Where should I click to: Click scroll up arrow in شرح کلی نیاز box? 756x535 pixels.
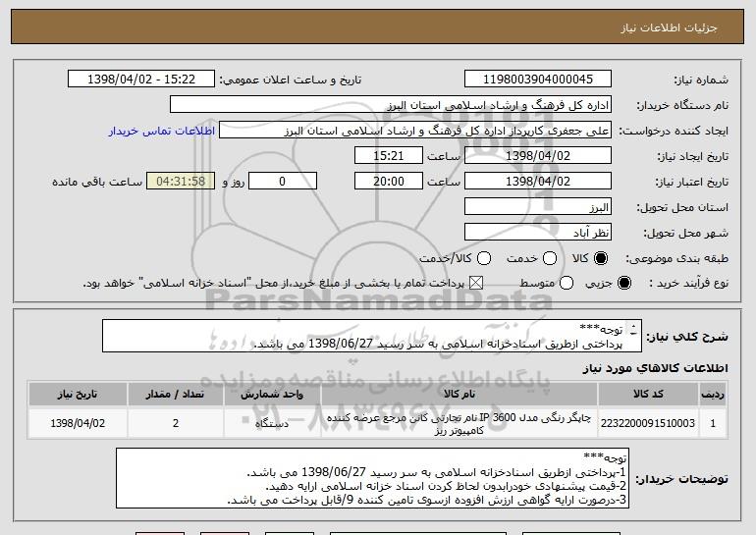633,326
